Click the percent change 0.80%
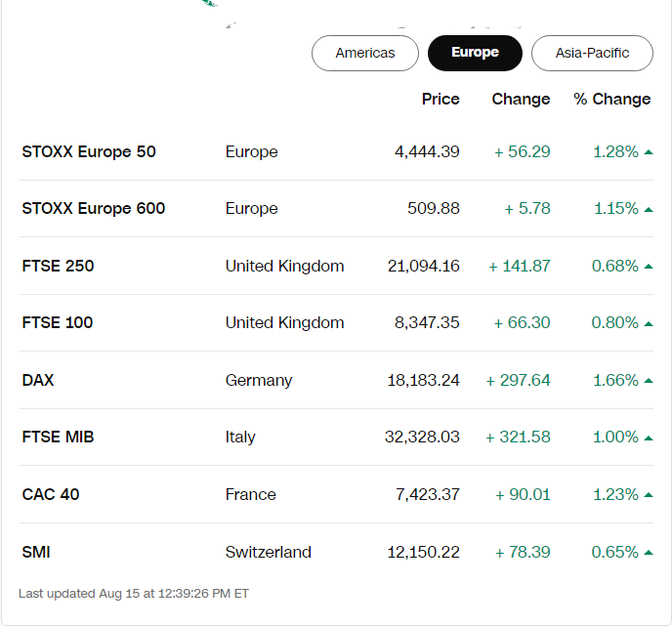672x626 pixels. [x=615, y=322]
